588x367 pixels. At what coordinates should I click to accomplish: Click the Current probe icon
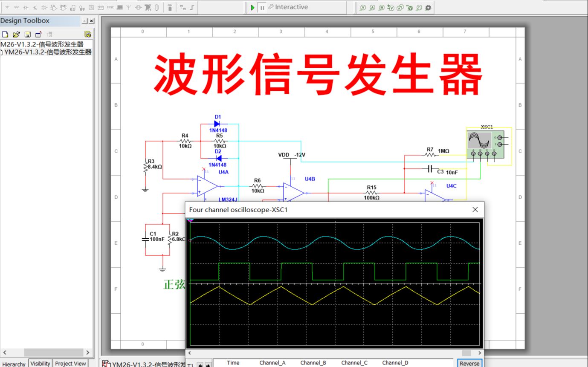372,7
